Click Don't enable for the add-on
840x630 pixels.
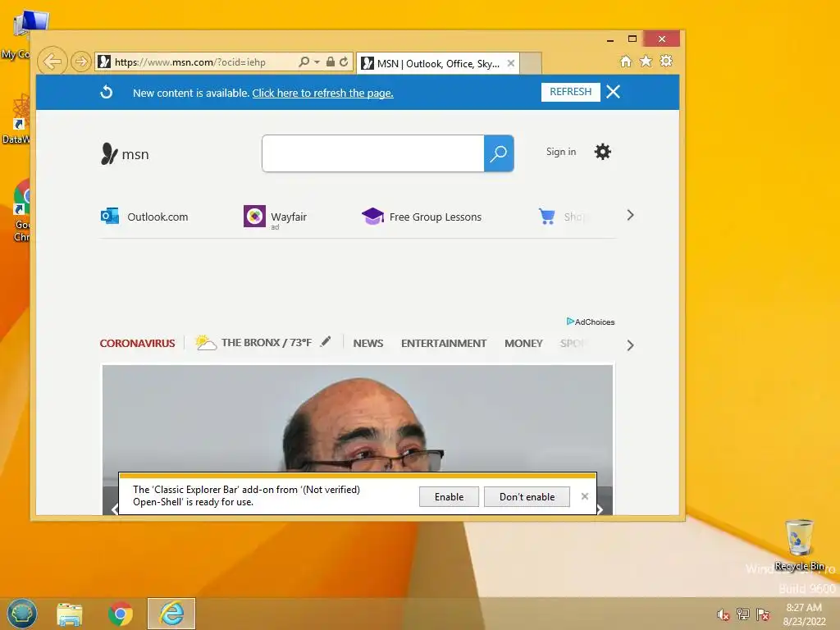click(527, 496)
